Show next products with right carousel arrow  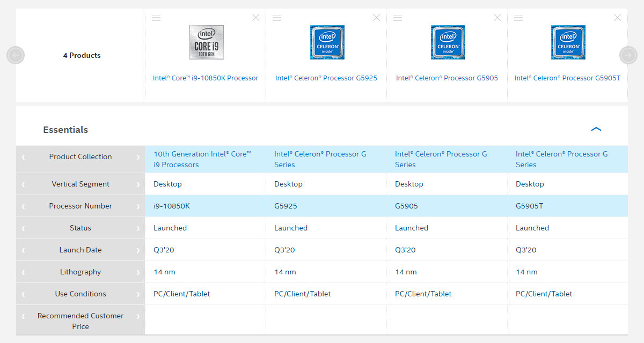(x=628, y=55)
